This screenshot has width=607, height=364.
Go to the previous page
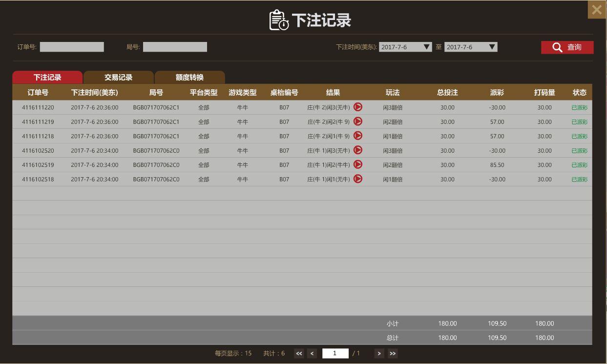point(313,354)
